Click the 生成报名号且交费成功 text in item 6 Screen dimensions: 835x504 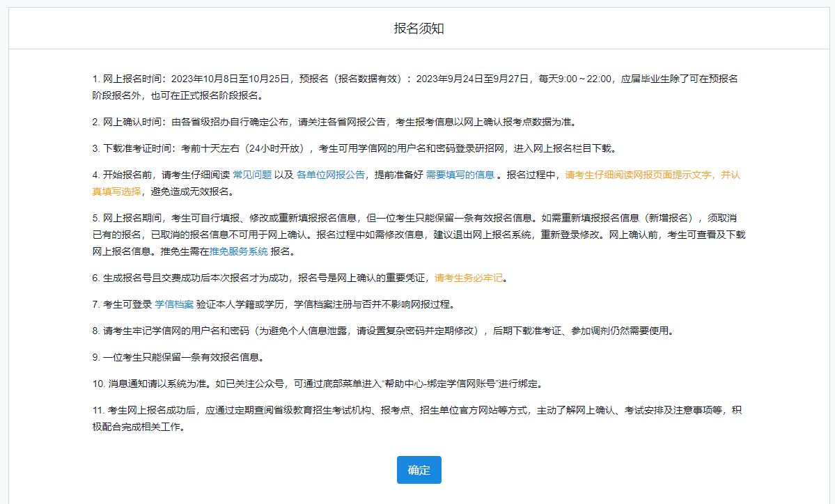(160, 278)
